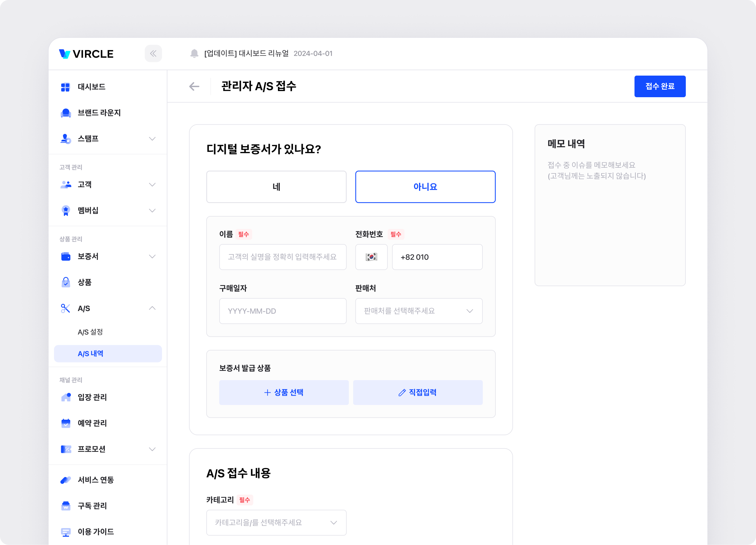Click the 브랜드 라운지 sofa icon
This screenshot has height=545, width=756.
[66, 113]
